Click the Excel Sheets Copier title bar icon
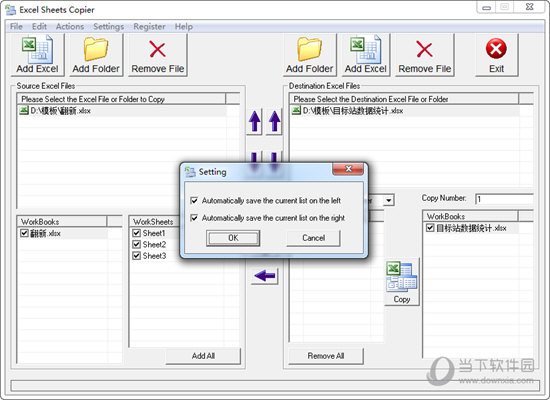Screen dimensions: 550x400 (x=11, y=10)
